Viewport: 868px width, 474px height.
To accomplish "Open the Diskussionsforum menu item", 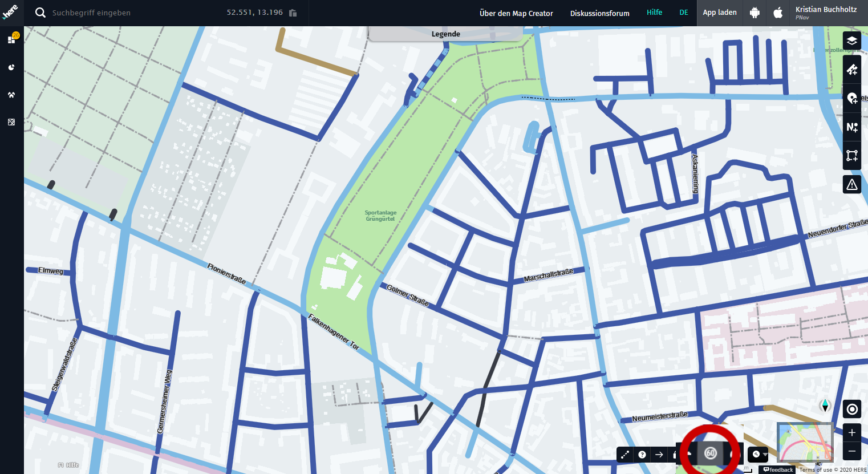I will 599,13.
